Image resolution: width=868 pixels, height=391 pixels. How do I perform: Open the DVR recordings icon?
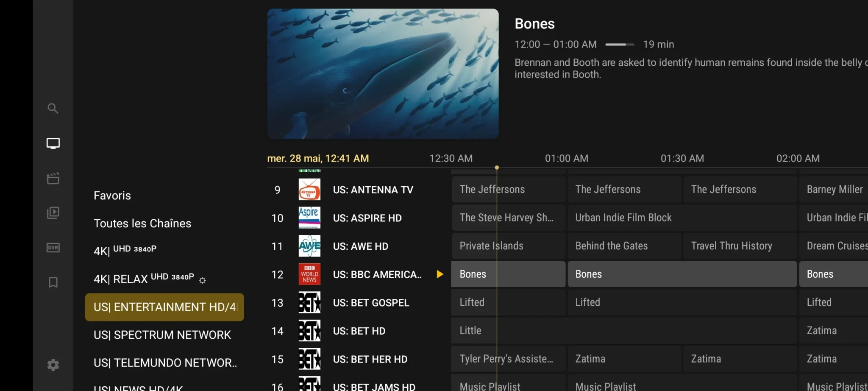click(53, 248)
